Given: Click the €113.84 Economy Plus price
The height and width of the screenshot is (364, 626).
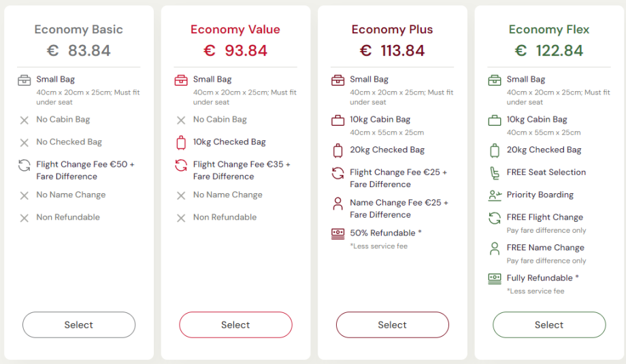Looking at the screenshot, I should click(392, 50).
